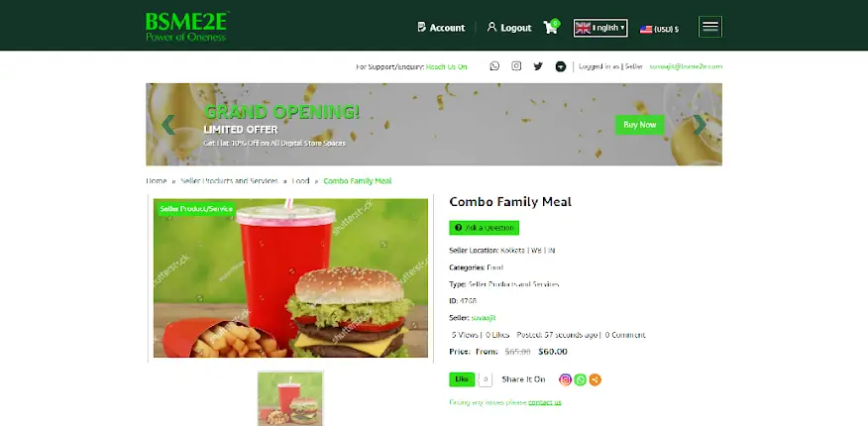Click the round dark chat icon
868x426 pixels.
pos(560,66)
